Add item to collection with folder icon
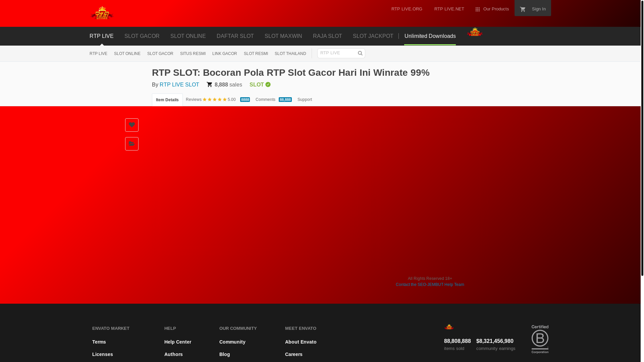 132,144
